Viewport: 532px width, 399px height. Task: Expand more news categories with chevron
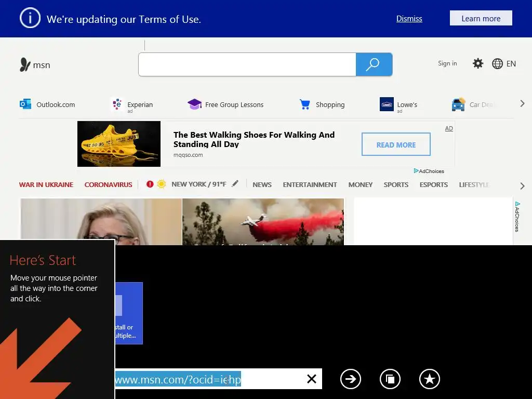(522, 186)
